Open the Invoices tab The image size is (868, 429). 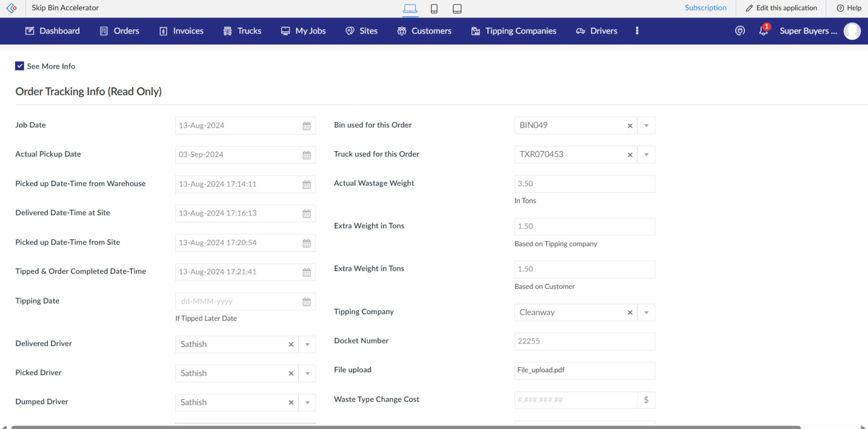181,31
